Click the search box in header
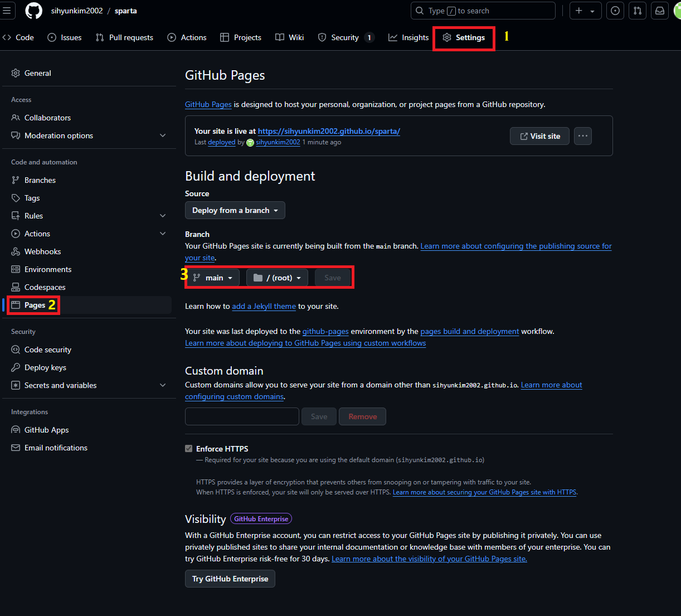This screenshot has height=616, width=681. pos(483,11)
